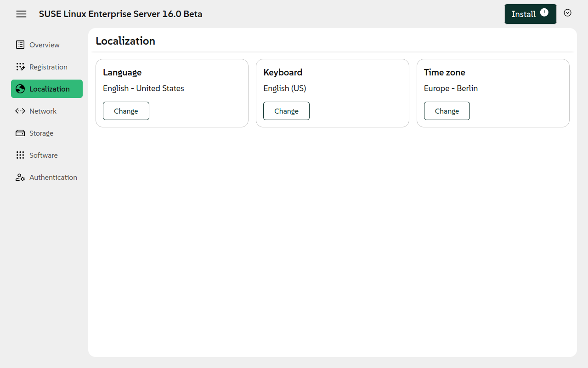
Task: Change the Keyboard layout
Action: (x=286, y=110)
